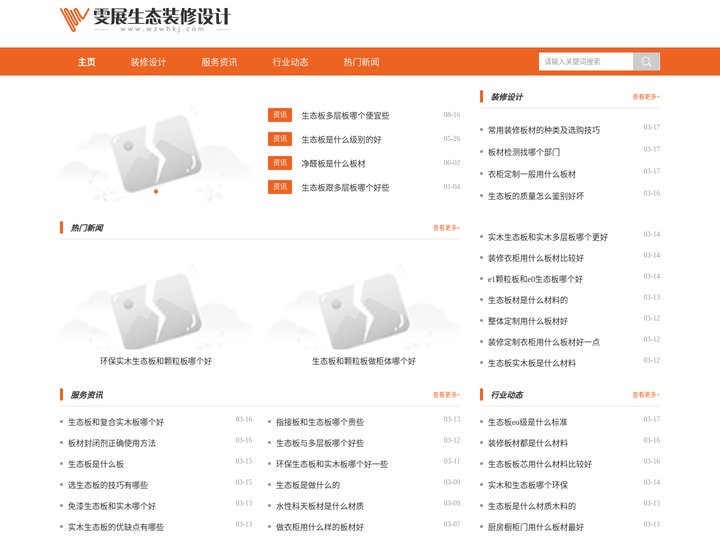720x540 pixels.
Task: Open article 生态板跟多层板哪个好些
Action: [x=345, y=187]
